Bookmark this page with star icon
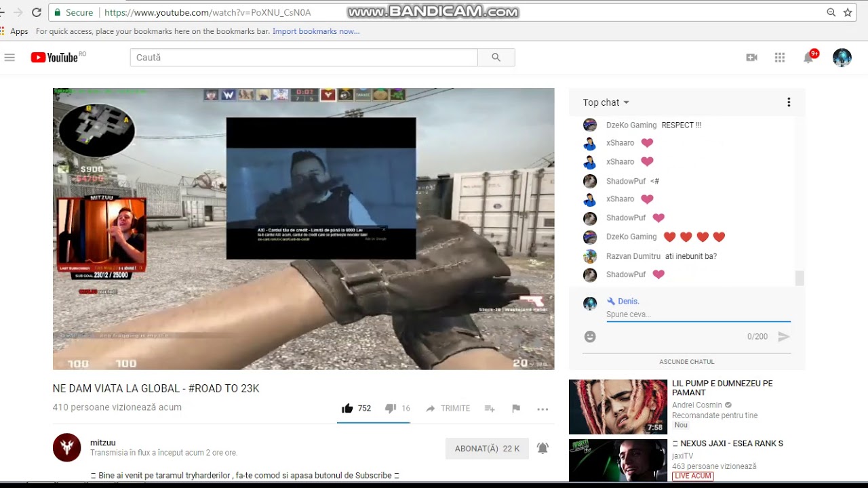Image resolution: width=868 pixels, height=488 pixels. pos(848,12)
